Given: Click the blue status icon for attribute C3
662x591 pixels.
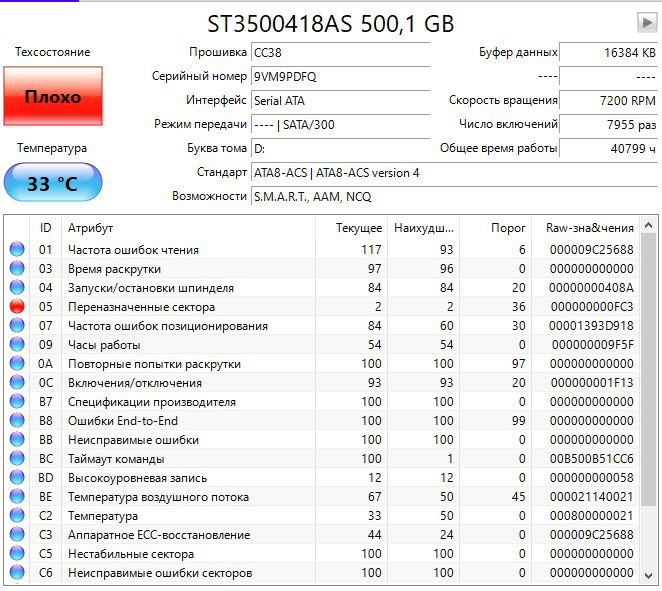Looking at the screenshot, I should click(17, 534).
